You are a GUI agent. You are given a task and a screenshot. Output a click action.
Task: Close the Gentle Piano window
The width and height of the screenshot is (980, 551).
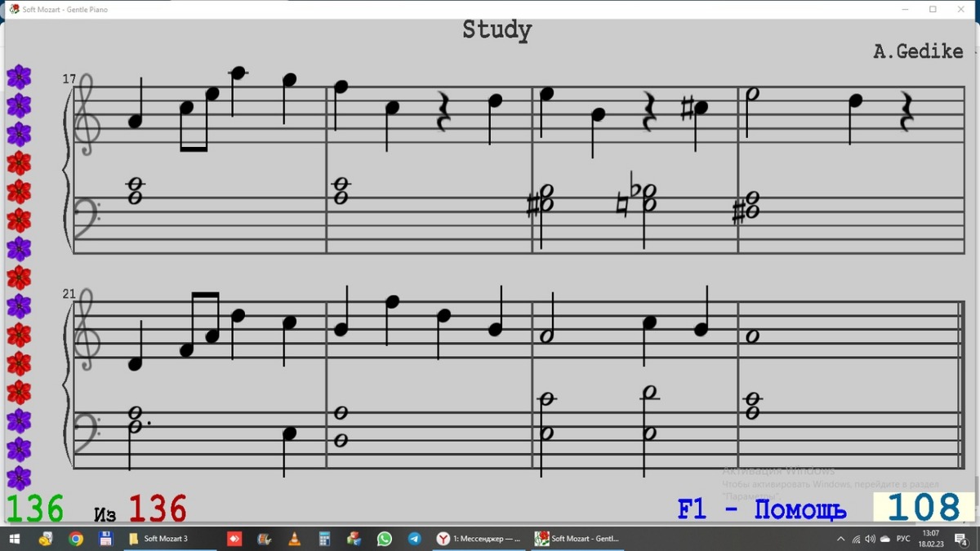[x=961, y=9]
